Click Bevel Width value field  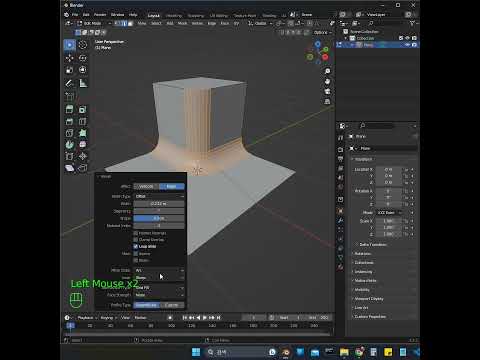tap(159, 204)
